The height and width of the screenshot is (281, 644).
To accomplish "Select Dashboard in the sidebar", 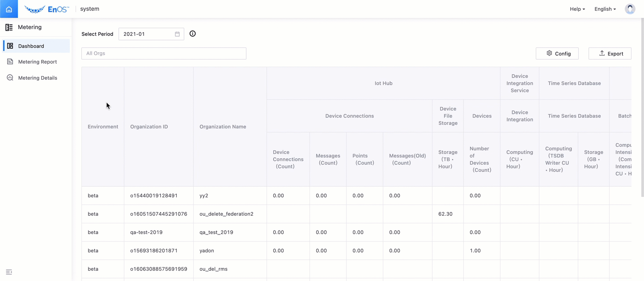I will (x=37, y=46).
